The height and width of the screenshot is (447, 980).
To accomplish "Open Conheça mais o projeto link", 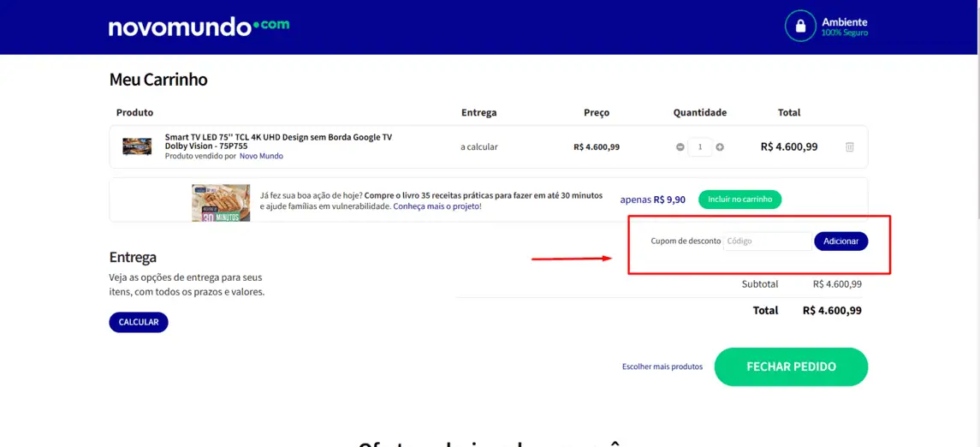I will [x=437, y=206].
